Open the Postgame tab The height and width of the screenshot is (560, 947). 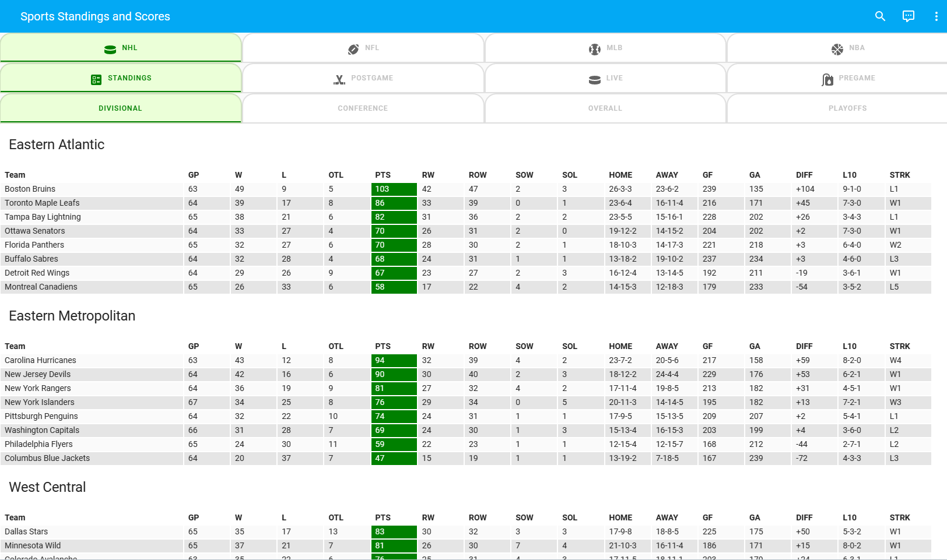[x=363, y=78]
